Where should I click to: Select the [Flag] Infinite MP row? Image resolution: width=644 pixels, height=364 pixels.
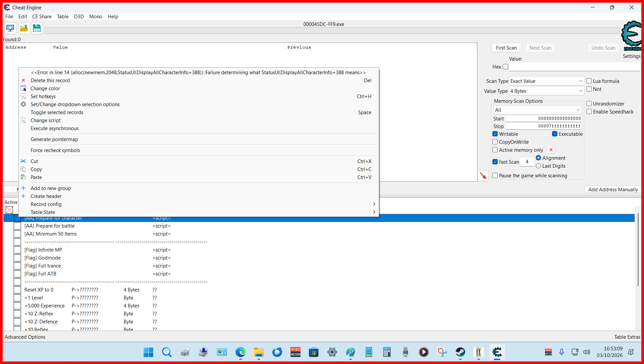point(319,250)
